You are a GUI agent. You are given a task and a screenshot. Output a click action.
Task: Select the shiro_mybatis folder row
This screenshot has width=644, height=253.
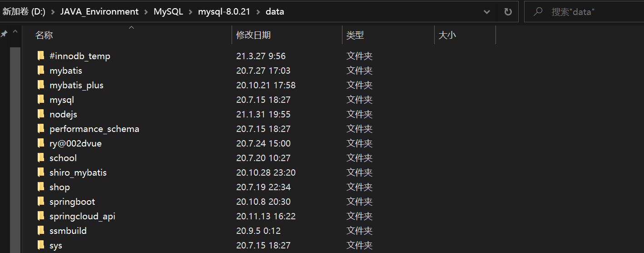tap(263, 172)
